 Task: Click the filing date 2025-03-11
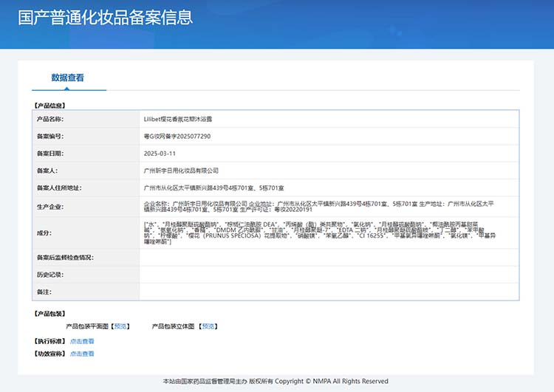point(160,154)
